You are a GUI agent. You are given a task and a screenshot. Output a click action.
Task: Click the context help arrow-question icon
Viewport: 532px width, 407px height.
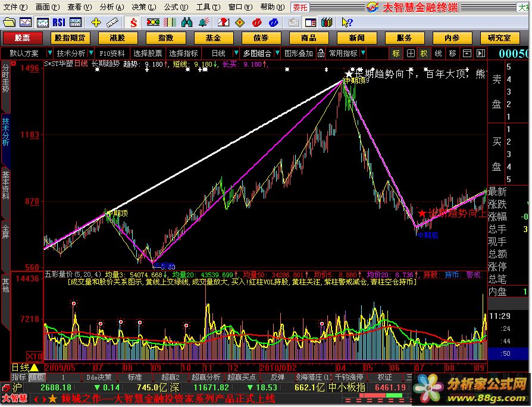pyautogui.click(x=347, y=23)
